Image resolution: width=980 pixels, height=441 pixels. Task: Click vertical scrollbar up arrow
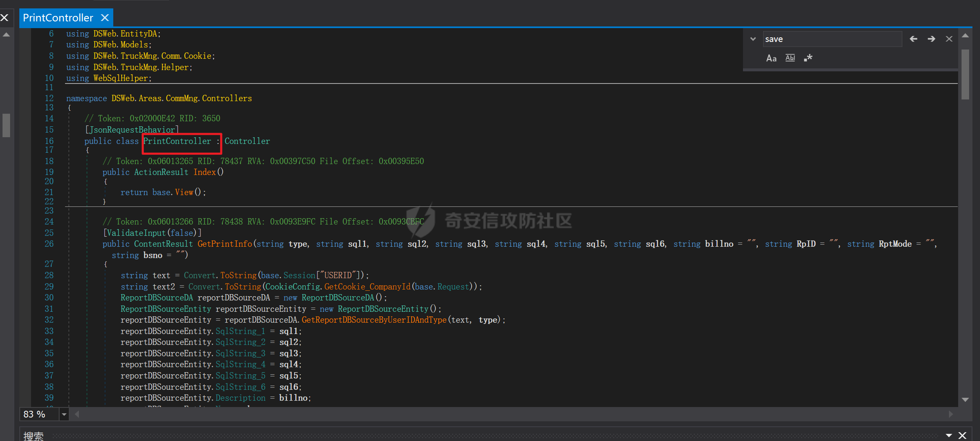pos(965,36)
